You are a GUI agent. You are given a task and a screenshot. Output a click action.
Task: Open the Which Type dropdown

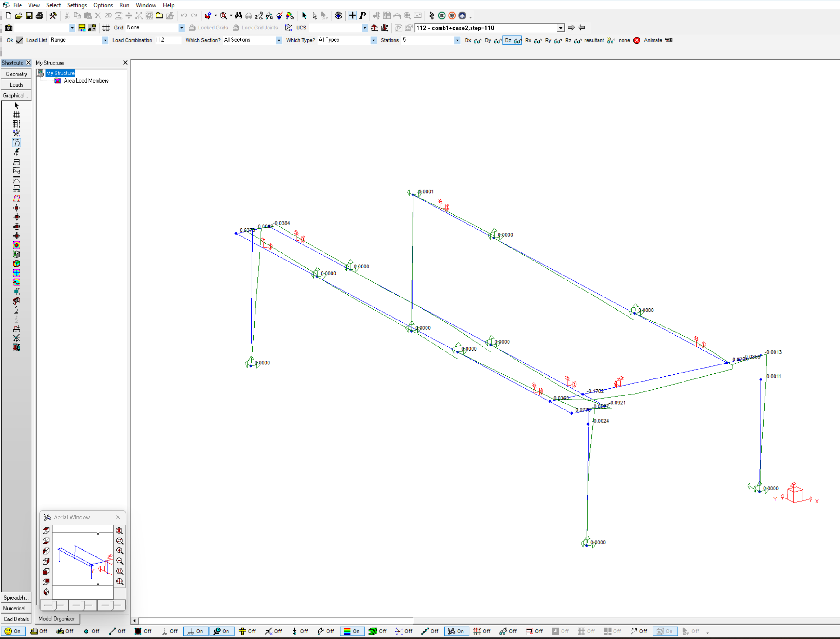[373, 40]
